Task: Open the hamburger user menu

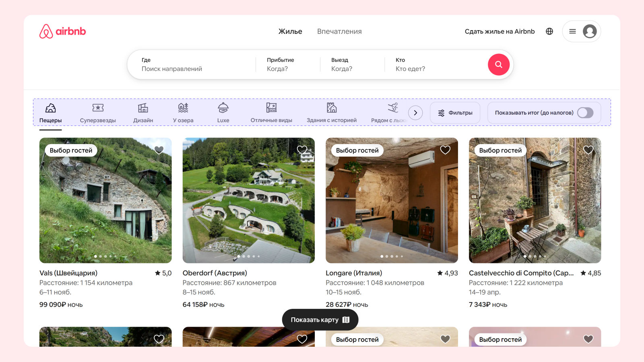Action: click(572, 31)
